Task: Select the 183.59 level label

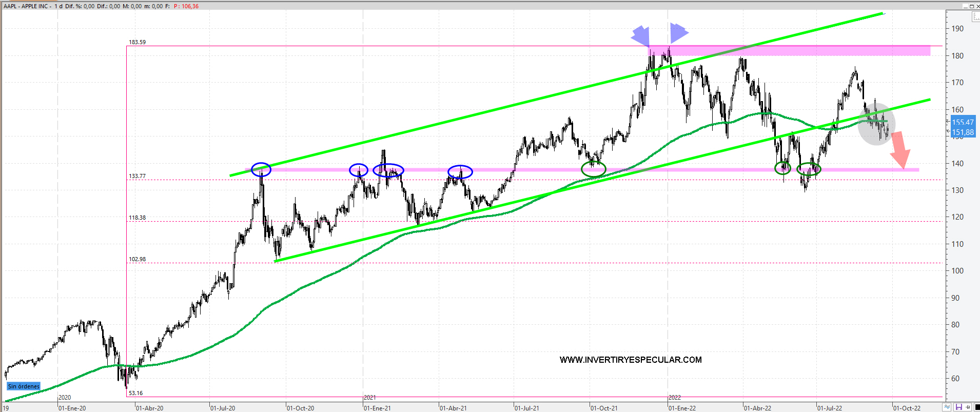Action: pos(137,42)
